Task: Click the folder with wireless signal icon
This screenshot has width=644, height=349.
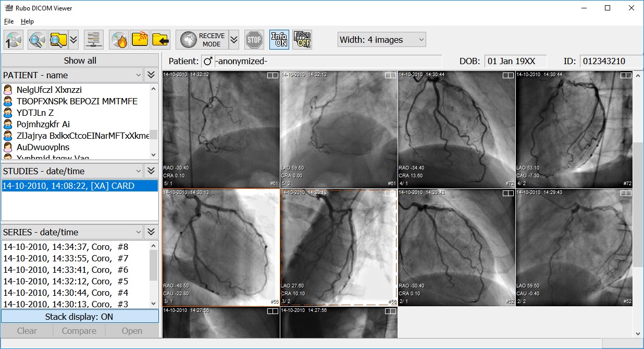Action: pyautogui.click(x=140, y=40)
